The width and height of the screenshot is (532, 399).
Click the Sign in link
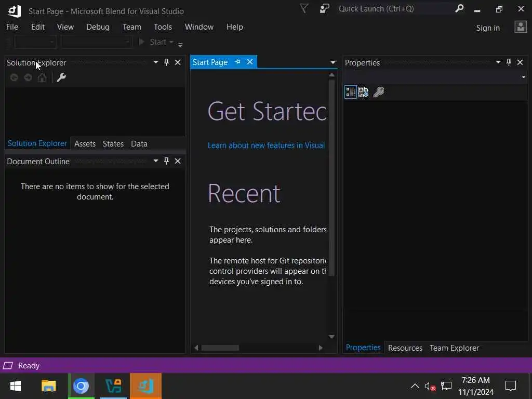coord(488,28)
